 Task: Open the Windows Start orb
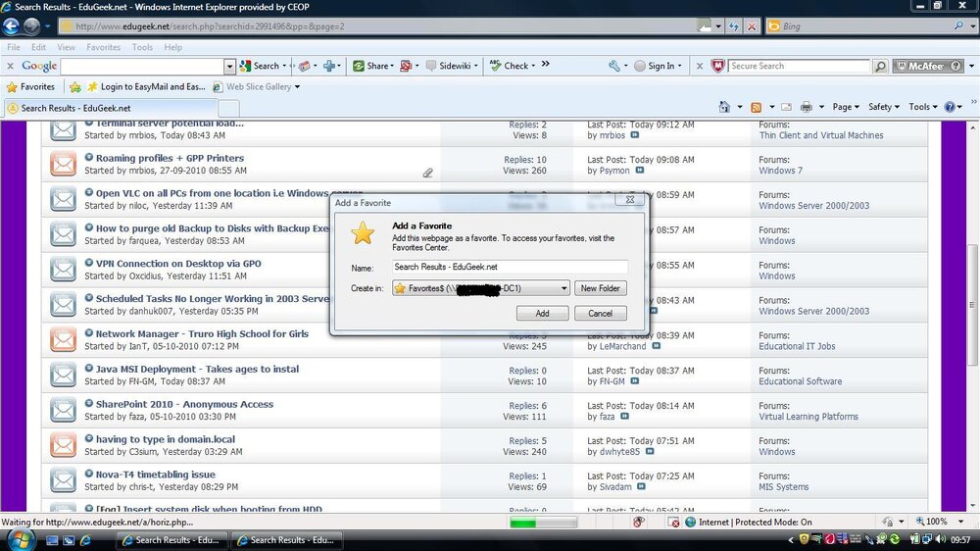(20, 539)
